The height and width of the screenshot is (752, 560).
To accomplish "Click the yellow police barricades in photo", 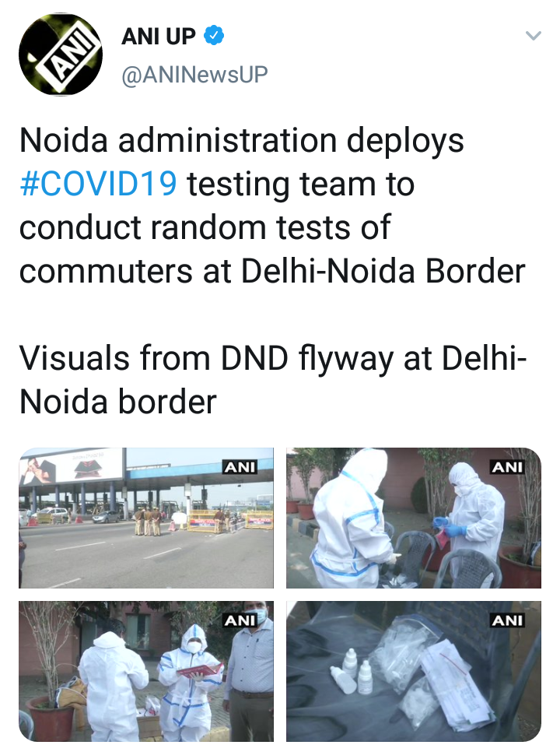I will pyautogui.click(x=230, y=521).
